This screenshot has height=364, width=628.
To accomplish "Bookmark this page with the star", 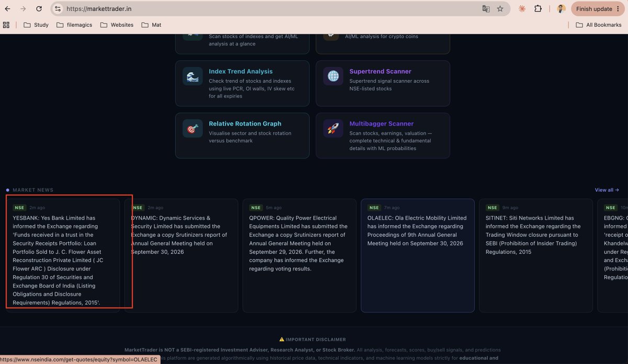I will pyautogui.click(x=500, y=9).
